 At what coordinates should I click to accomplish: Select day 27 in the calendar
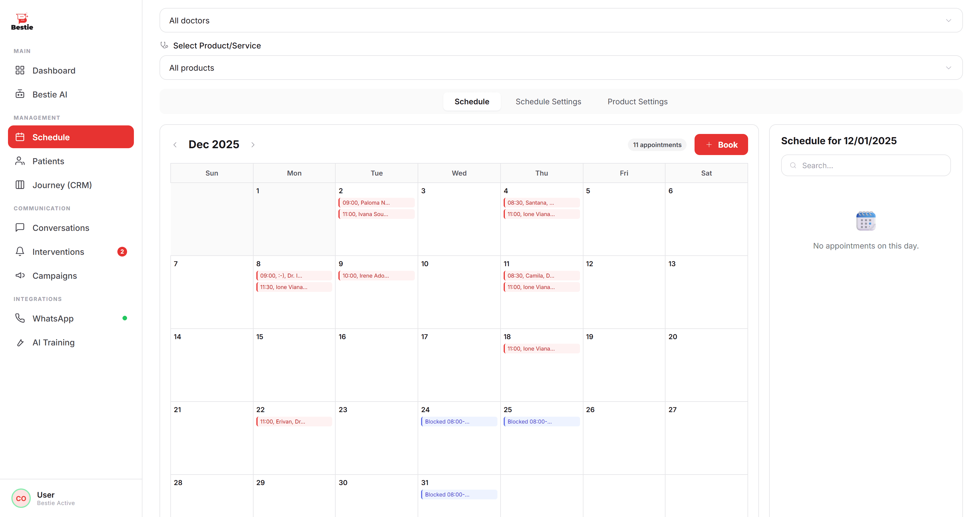point(707,438)
